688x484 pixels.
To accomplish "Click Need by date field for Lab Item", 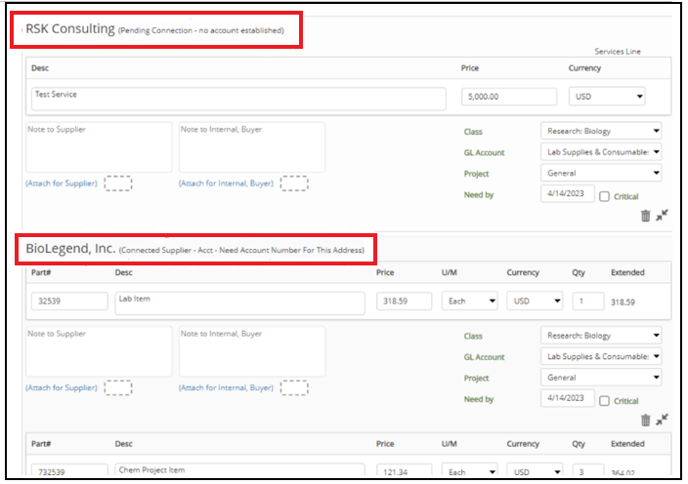I will pyautogui.click(x=567, y=398).
